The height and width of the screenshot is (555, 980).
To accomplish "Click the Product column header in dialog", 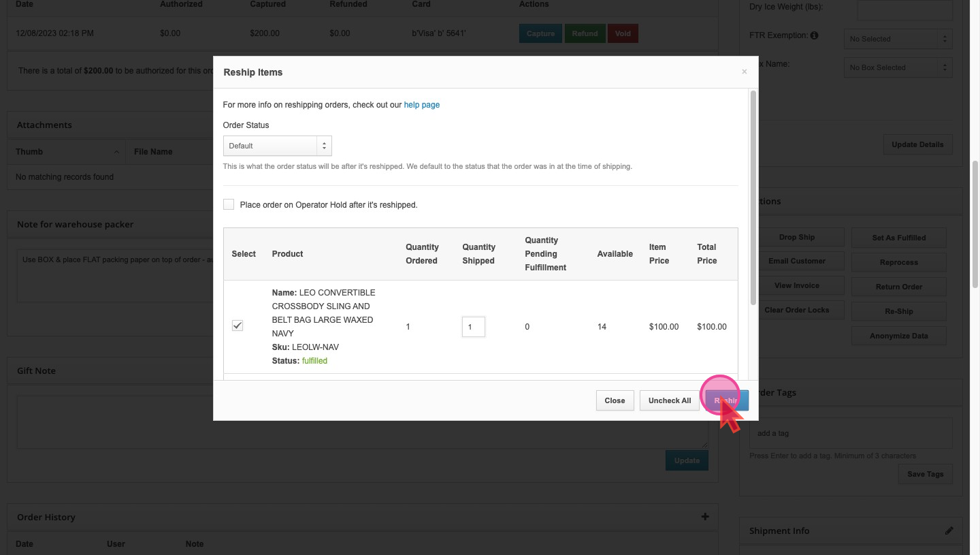I will (287, 254).
